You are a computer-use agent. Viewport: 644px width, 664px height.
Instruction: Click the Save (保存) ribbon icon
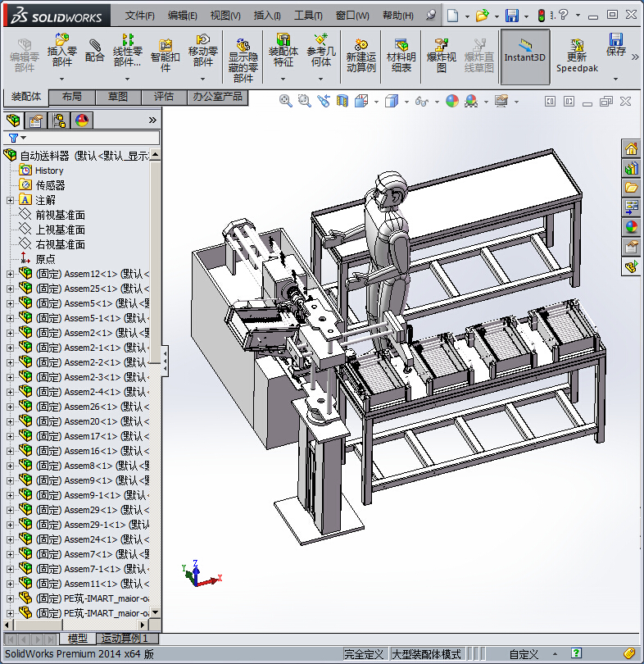615,45
